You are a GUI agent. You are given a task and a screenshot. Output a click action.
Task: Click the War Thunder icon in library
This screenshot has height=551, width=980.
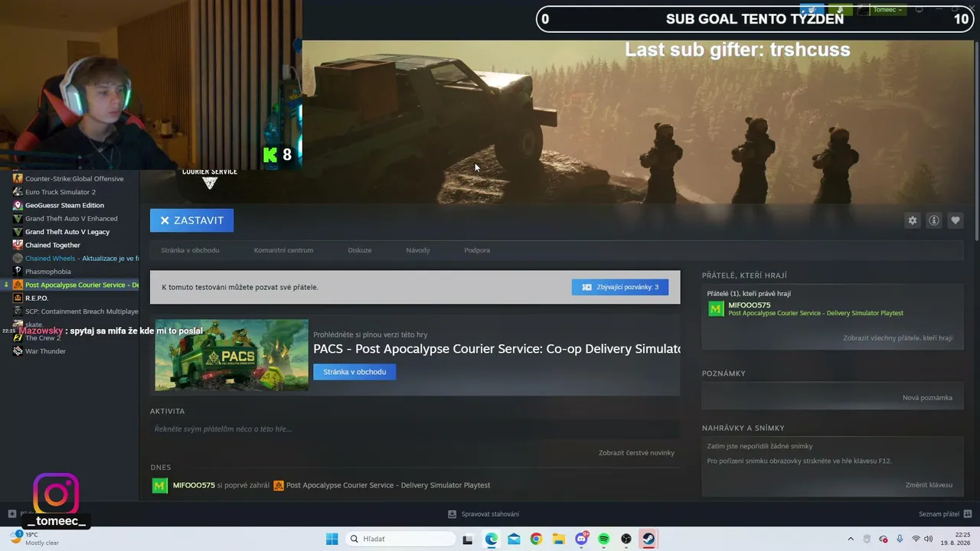18,351
